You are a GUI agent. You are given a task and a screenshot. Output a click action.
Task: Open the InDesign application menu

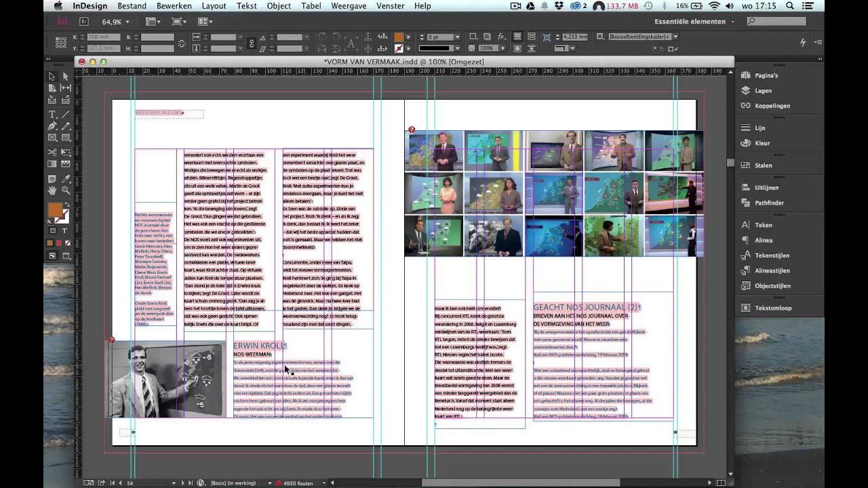coord(90,5)
